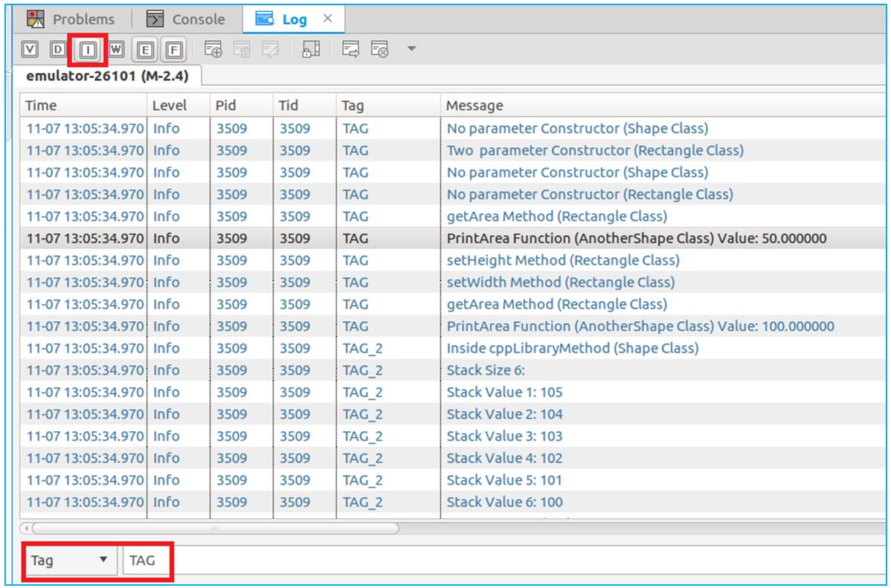
Task: Open the Tag filter type dropdown
Action: (71, 560)
